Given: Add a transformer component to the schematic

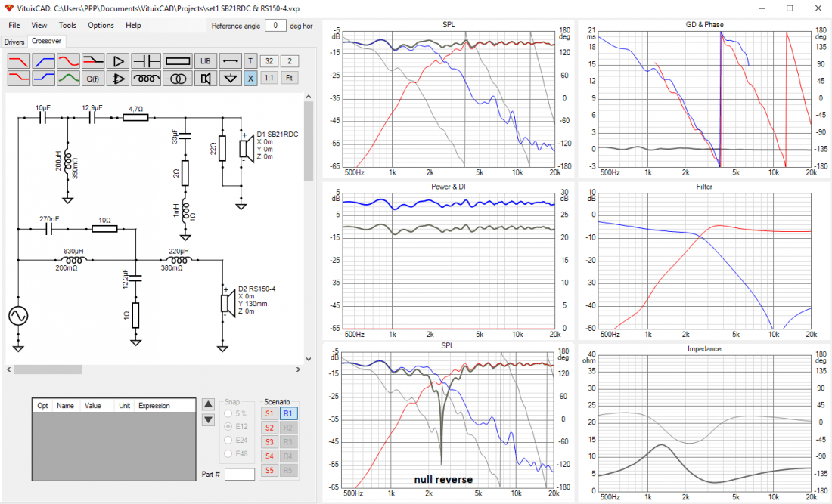Looking at the screenshot, I should point(178,78).
